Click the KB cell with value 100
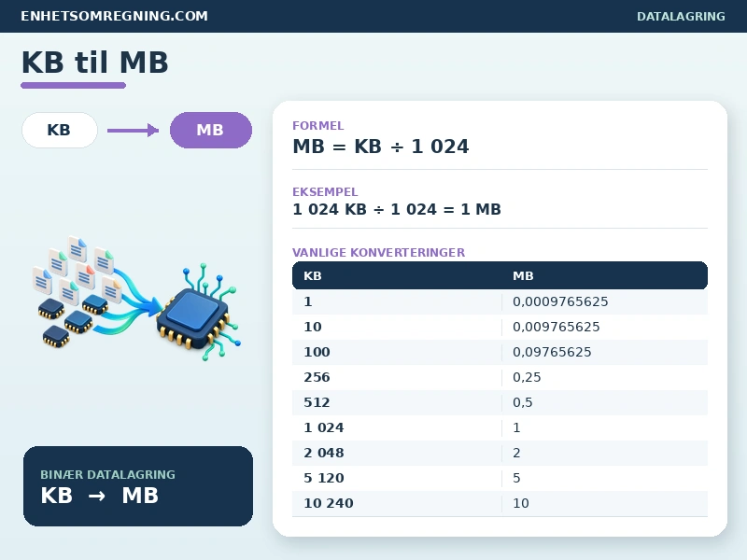This screenshot has height=560, width=747. [317, 352]
